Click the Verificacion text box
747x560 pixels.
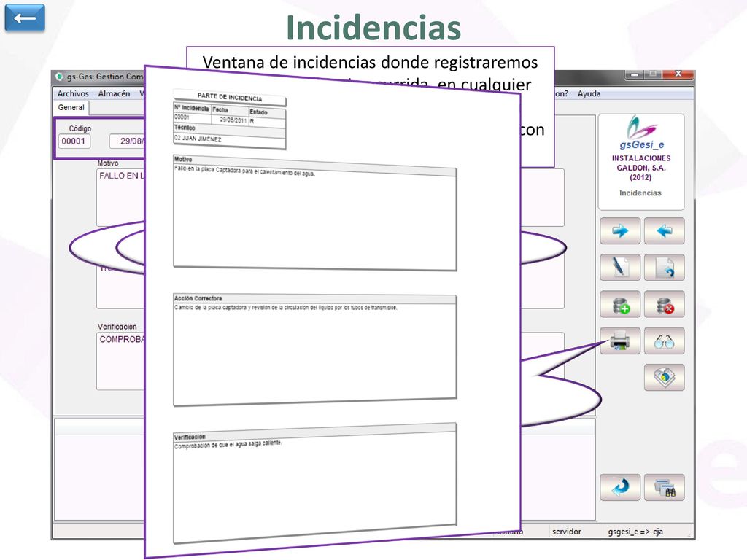pos(120,361)
